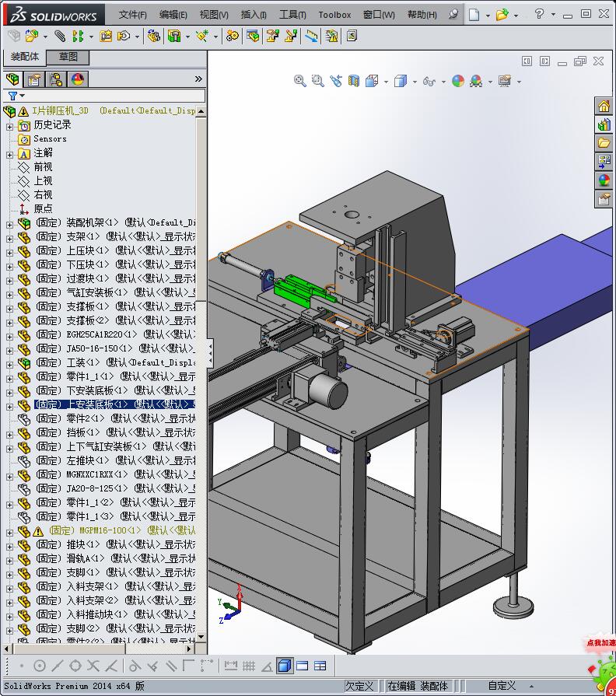Open the 文件(F) menu
This screenshot has height=696, width=616.
132,15
